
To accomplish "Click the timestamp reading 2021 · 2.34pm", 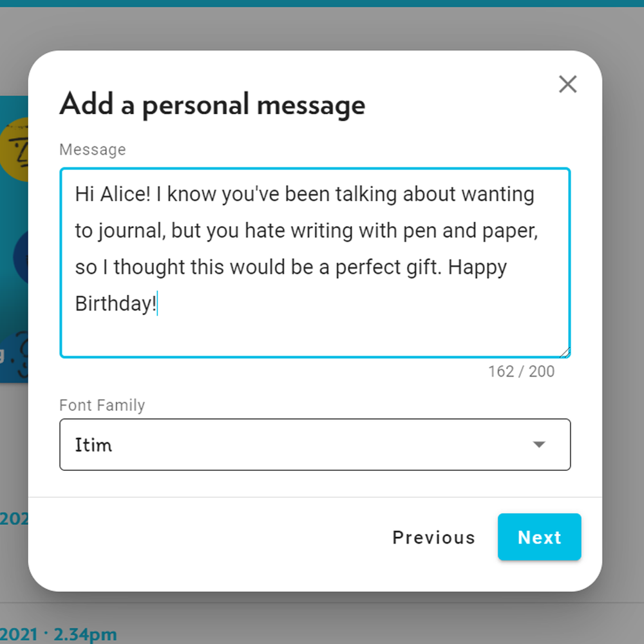I will pyautogui.click(x=58, y=634).
